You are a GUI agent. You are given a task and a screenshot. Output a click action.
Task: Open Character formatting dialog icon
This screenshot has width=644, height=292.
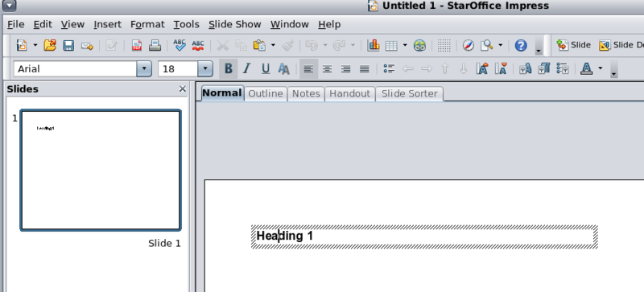click(526, 68)
